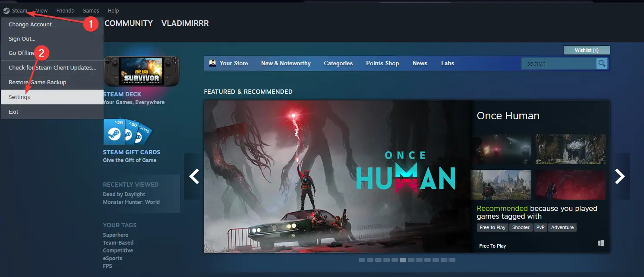Click the Steam gift cards image

127,131
